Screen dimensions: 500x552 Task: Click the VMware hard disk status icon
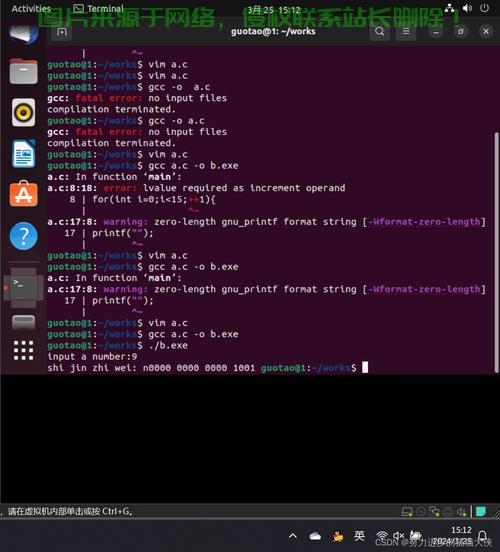pyautogui.click(x=407, y=512)
